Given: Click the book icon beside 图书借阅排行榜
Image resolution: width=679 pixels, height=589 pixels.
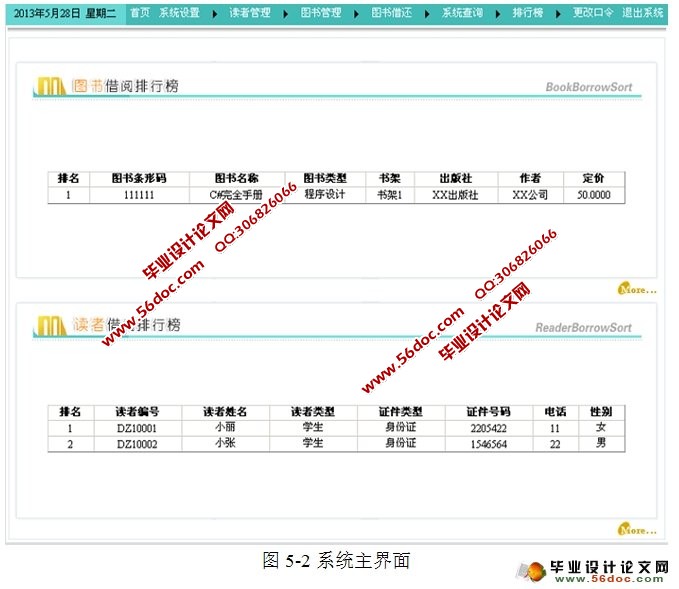Looking at the screenshot, I should (x=50, y=87).
